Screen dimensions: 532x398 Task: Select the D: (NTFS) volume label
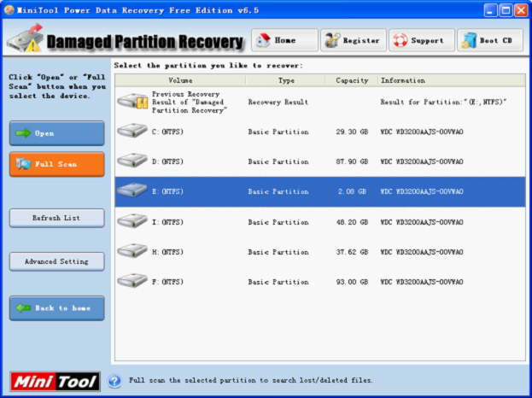click(167, 161)
